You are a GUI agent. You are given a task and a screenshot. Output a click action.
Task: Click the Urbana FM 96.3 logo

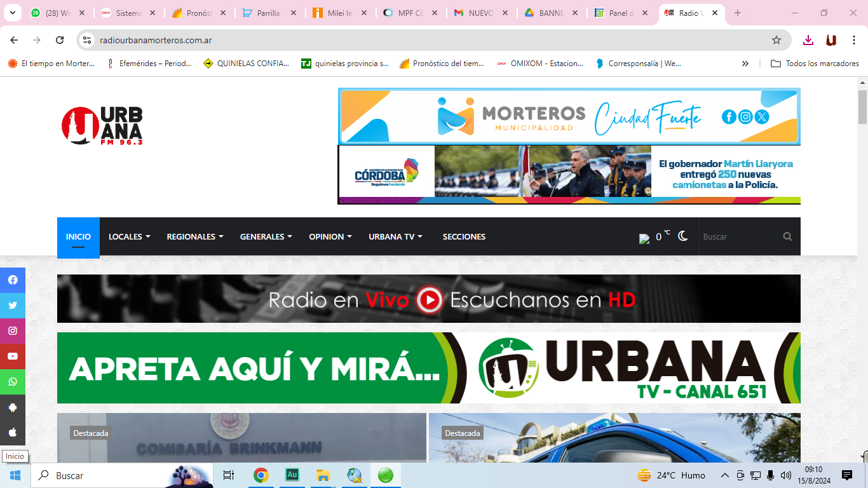[x=102, y=125]
